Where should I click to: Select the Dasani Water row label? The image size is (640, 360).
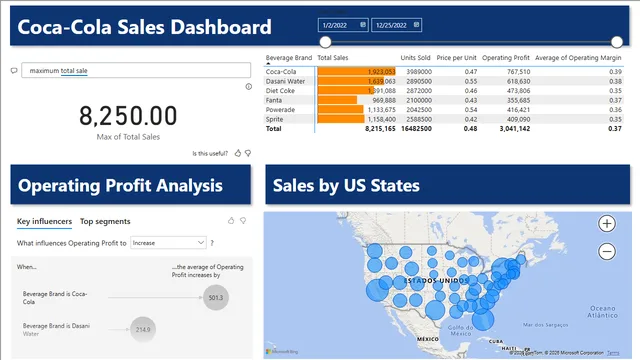click(x=285, y=81)
